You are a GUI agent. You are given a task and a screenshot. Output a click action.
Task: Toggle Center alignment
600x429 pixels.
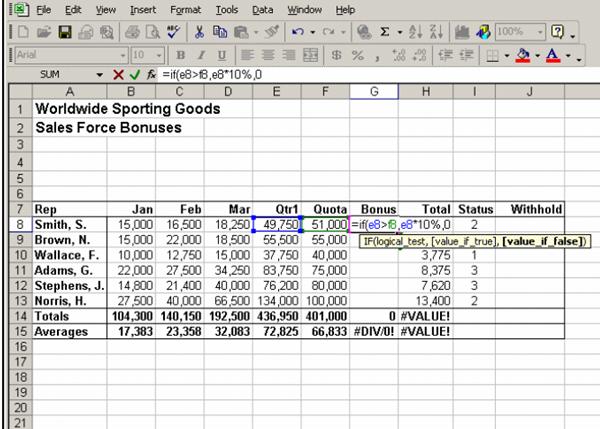(x=268, y=55)
